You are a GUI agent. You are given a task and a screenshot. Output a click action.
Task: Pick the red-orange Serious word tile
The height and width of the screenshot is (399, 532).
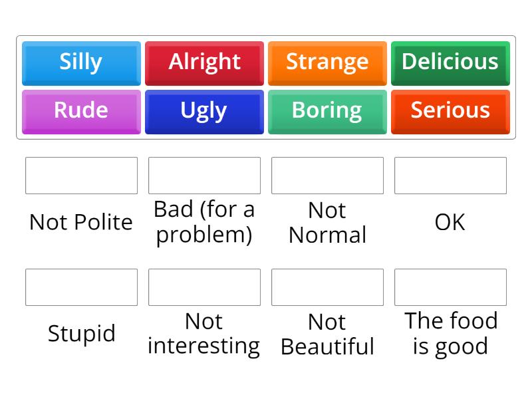pos(450,110)
